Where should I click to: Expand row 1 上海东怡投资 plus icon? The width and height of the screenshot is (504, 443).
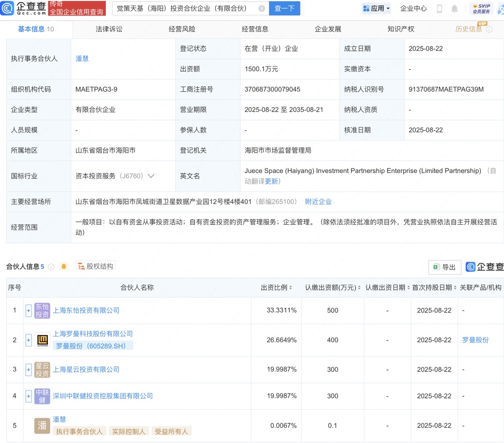pyautogui.click(x=29, y=310)
